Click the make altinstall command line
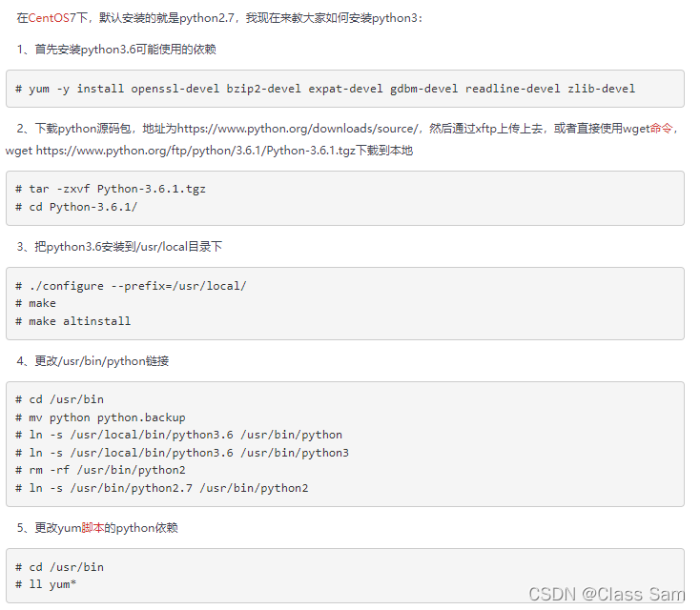 (x=72, y=321)
